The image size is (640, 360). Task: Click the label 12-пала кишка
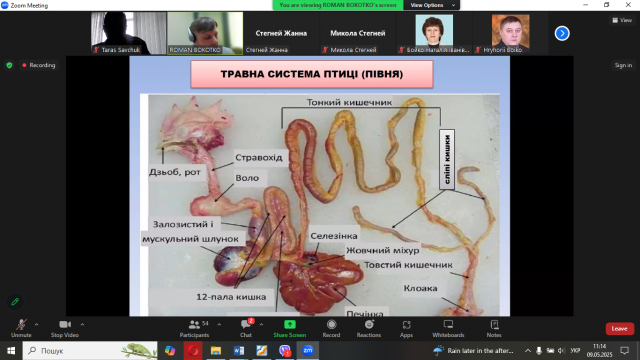pos(231,297)
